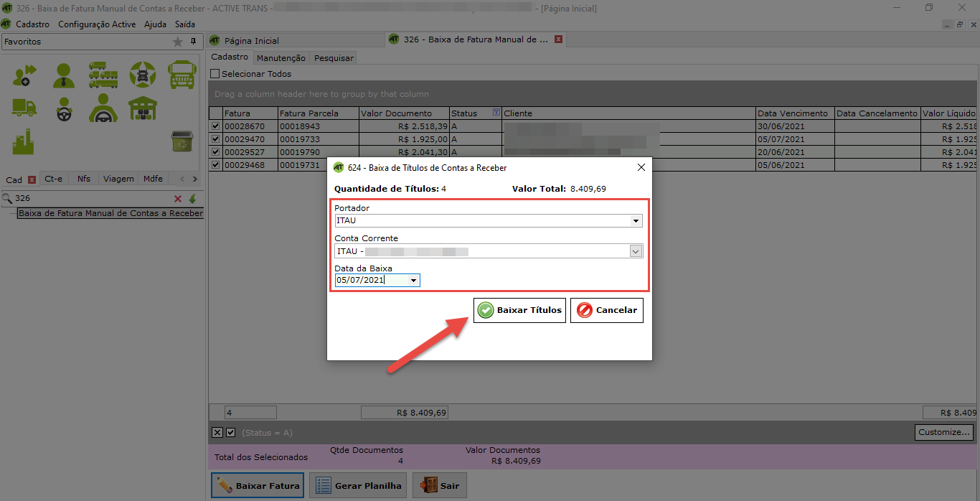
Task: Expand the Portador dropdown
Action: click(x=636, y=221)
